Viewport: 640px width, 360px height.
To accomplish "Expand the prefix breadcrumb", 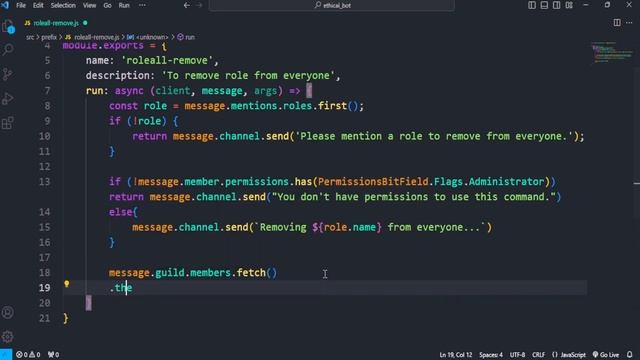I will [49, 37].
